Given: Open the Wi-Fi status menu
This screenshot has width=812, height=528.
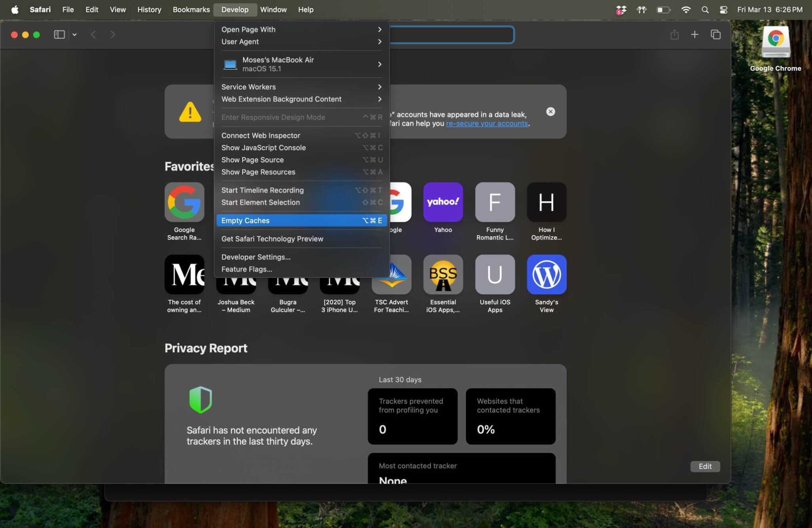Looking at the screenshot, I should pyautogui.click(x=686, y=10).
